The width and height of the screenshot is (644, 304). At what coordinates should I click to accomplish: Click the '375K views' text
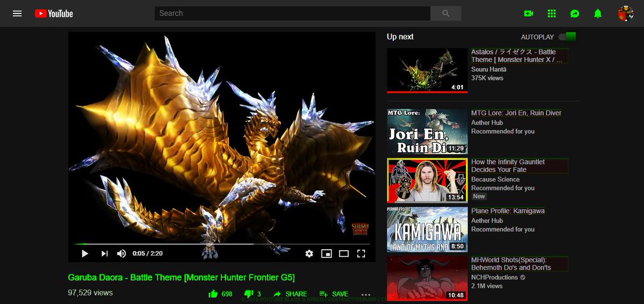(487, 78)
